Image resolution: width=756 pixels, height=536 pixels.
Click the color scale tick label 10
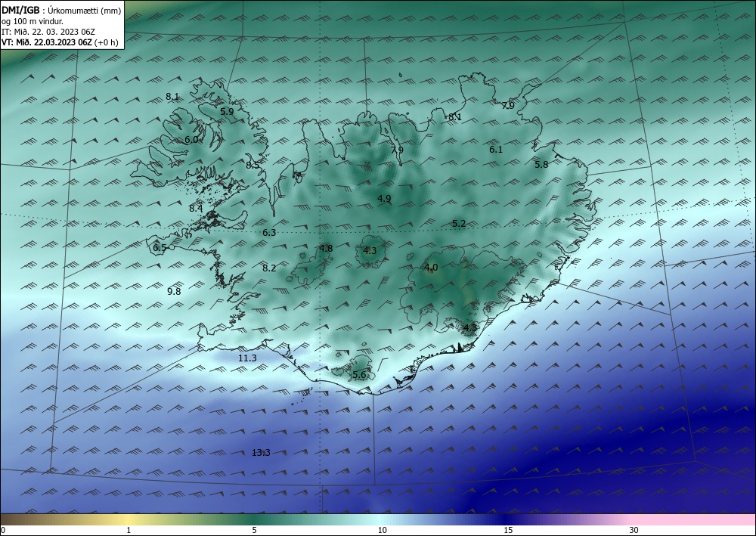coord(382,531)
